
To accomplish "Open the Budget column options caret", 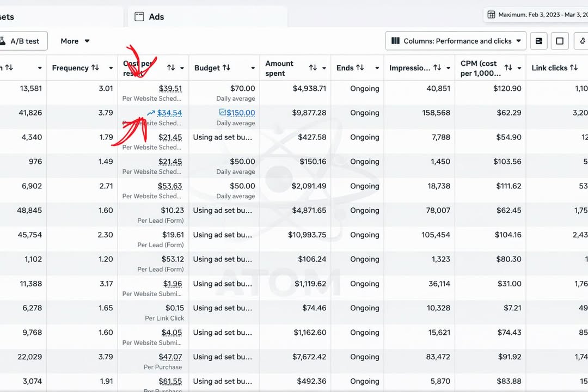I will pyautogui.click(x=253, y=68).
